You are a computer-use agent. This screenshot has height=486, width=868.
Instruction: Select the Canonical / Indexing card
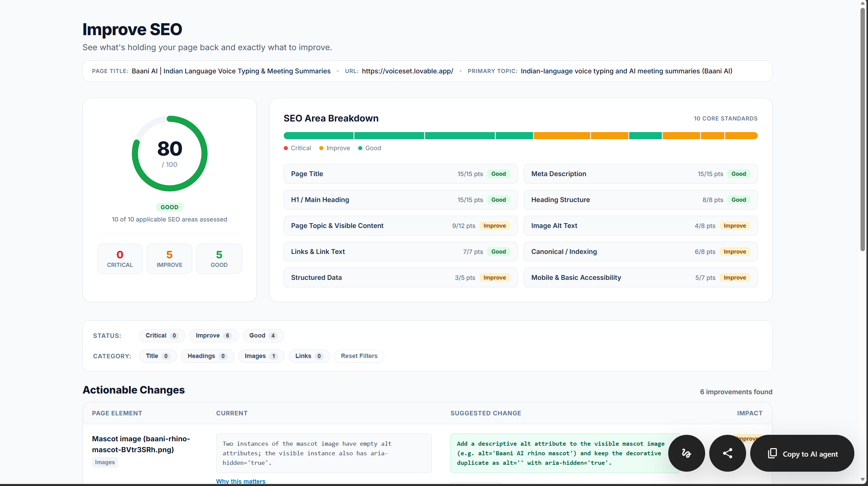click(641, 252)
